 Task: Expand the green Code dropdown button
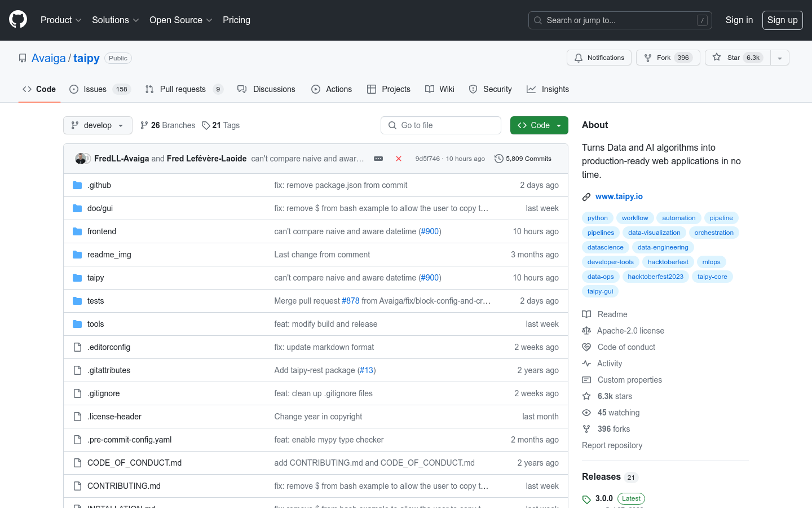point(539,125)
